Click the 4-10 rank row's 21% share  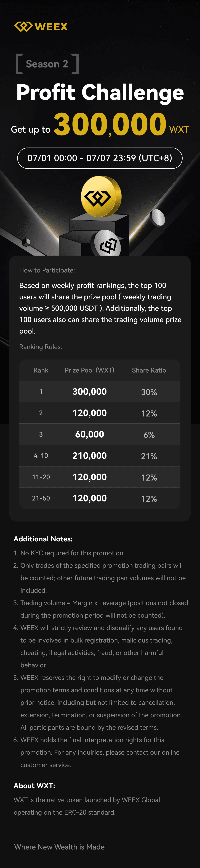pyautogui.click(x=149, y=456)
